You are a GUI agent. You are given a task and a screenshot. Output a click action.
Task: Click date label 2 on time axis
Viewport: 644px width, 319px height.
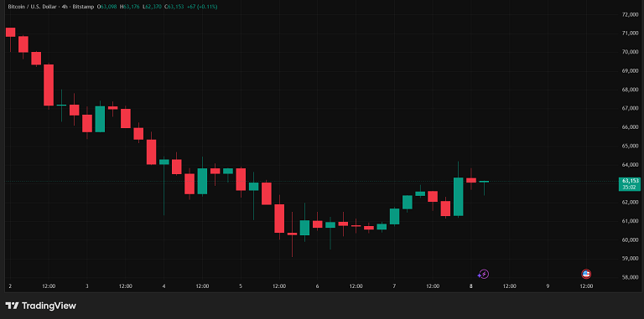(x=10, y=286)
